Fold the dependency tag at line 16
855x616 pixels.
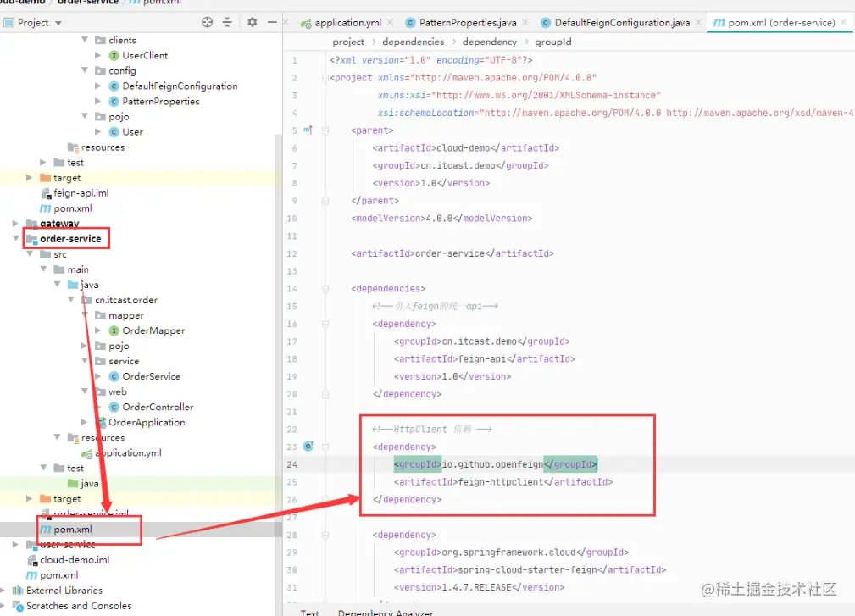pos(325,325)
